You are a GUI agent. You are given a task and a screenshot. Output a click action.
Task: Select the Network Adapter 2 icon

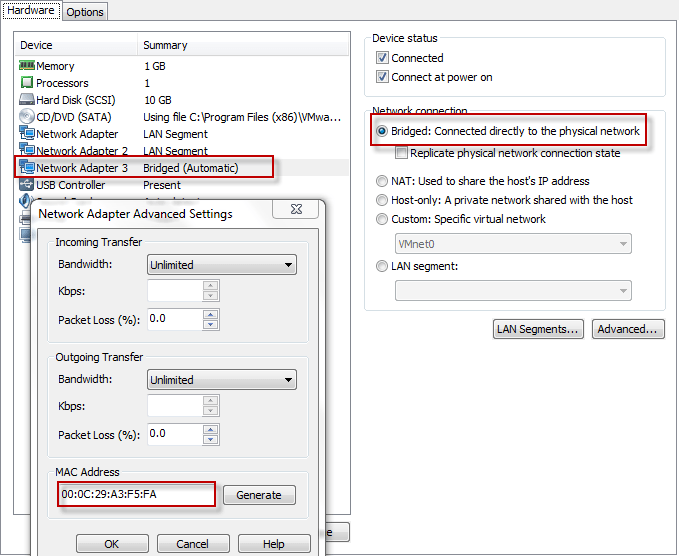pyautogui.click(x=27, y=151)
